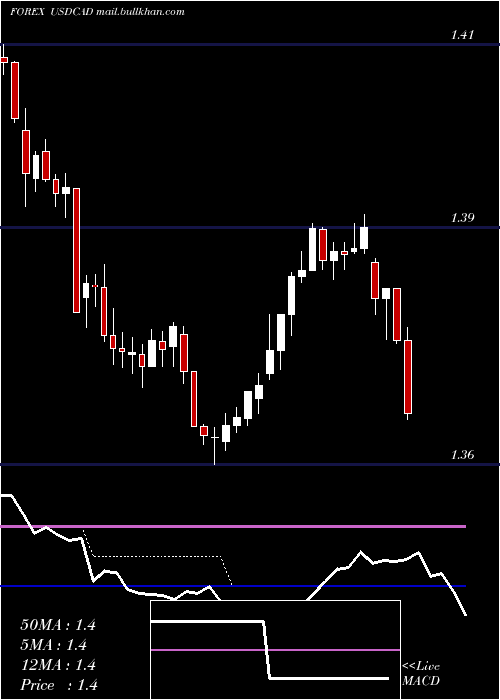Viewport: 500px width, 700px height.
Task: Click the 50MA : 1.4 value
Action: point(58,625)
